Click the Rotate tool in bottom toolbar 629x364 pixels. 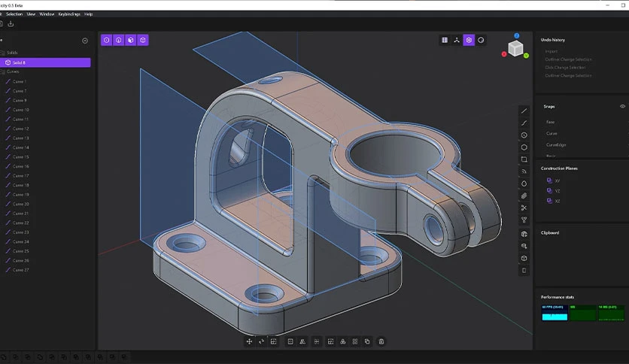(x=261, y=341)
